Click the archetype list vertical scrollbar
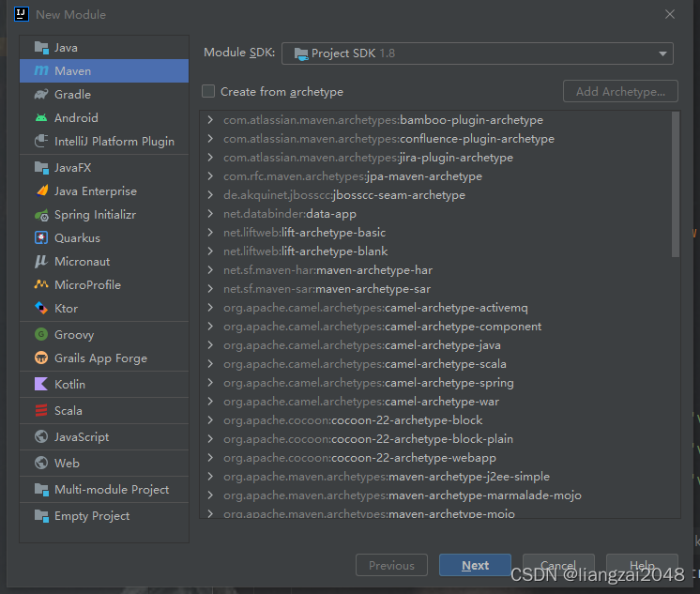Screen dimensions: 700x594 [x=676, y=184]
